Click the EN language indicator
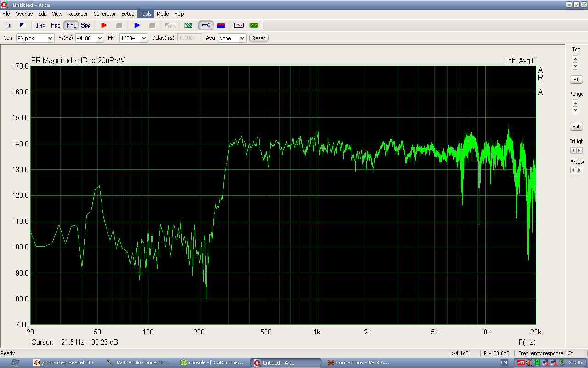Viewport: 588px width, 368px height. click(504, 362)
